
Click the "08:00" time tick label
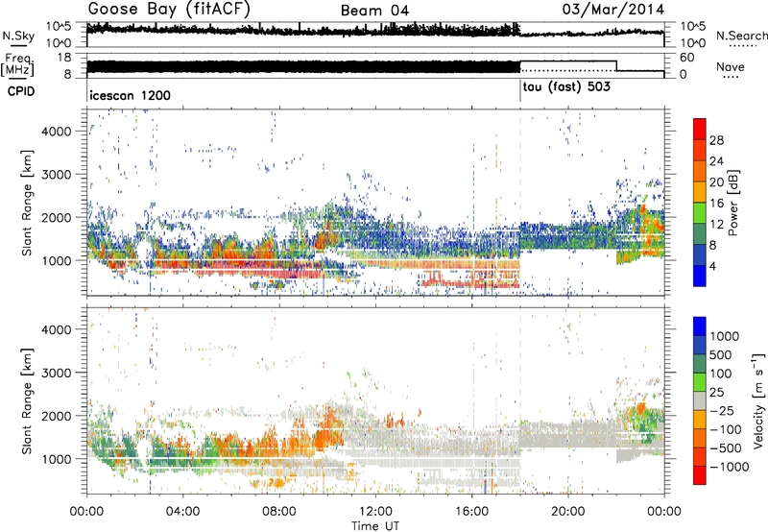[x=279, y=512]
